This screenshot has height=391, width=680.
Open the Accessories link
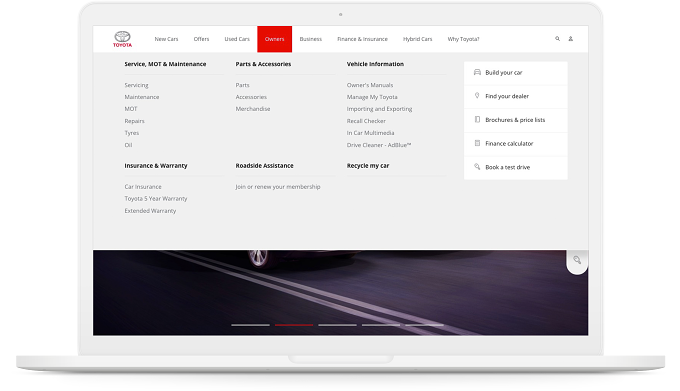[251, 97]
